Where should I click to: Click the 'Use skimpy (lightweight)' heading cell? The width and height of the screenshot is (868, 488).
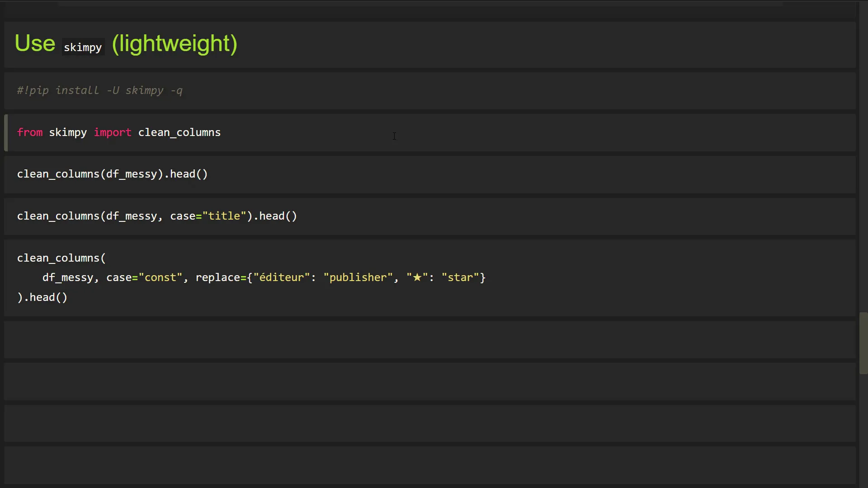(430, 44)
